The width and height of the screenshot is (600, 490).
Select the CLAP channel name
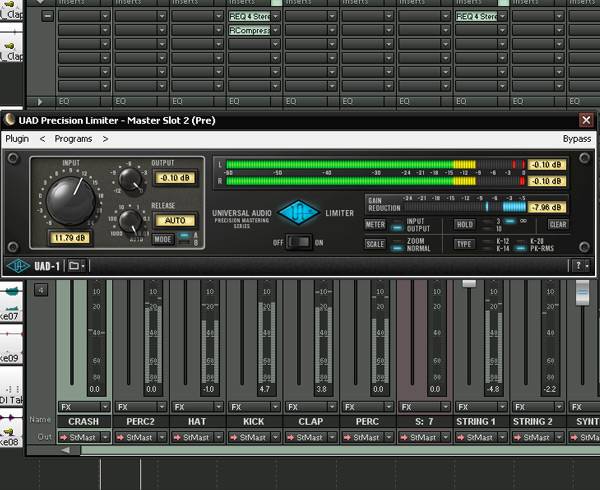311,422
